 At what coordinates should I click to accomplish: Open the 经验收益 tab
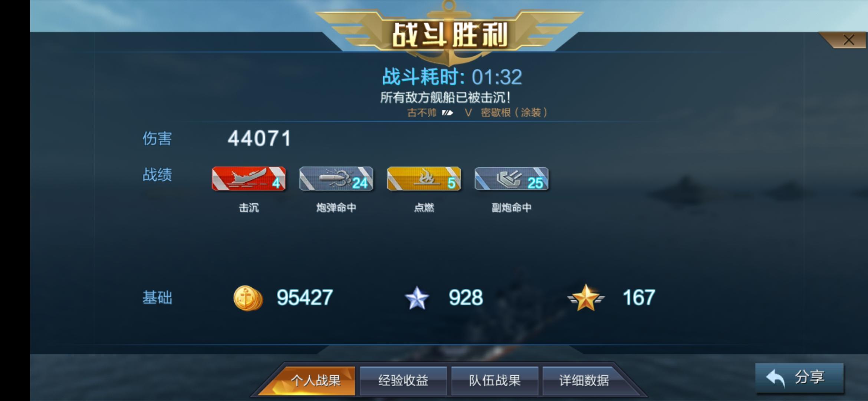point(403,381)
